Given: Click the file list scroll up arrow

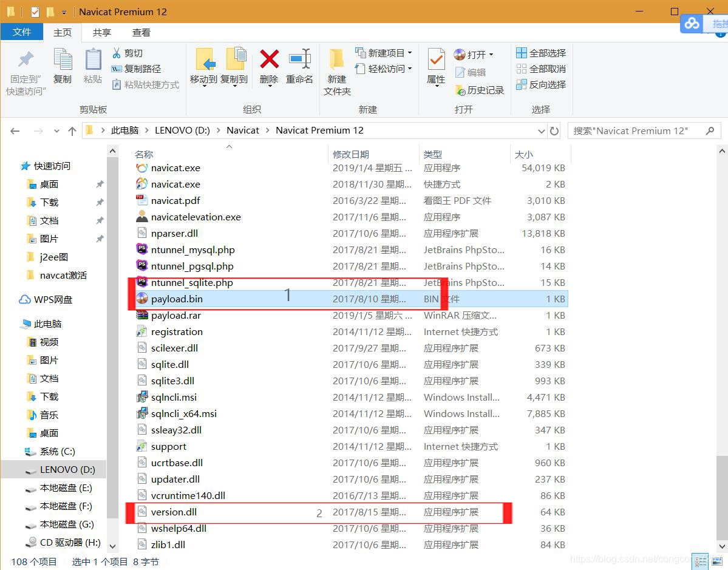Looking at the screenshot, I should pyautogui.click(x=722, y=151).
